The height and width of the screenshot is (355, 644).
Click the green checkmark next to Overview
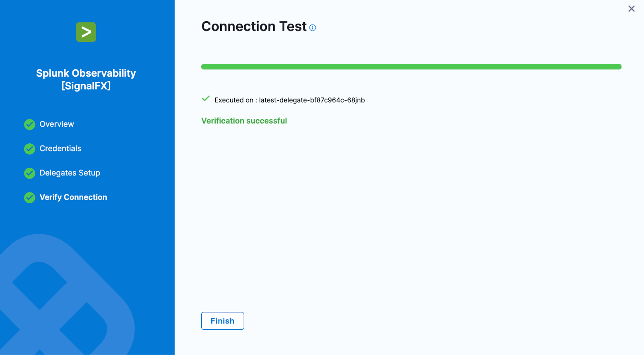coord(29,125)
